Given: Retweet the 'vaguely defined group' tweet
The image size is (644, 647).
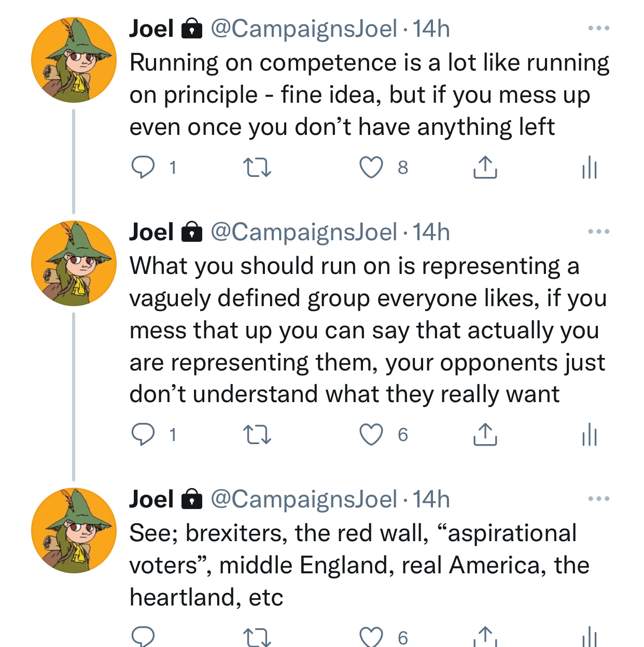Looking at the screenshot, I should pyautogui.click(x=257, y=435).
